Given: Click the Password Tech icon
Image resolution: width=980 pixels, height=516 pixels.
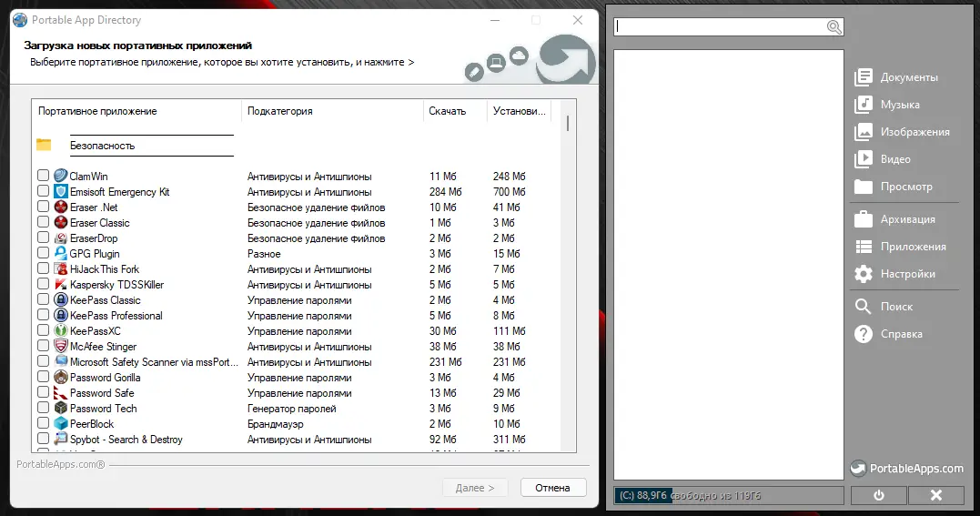Looking at the screenshot, I should coord(61,408).
